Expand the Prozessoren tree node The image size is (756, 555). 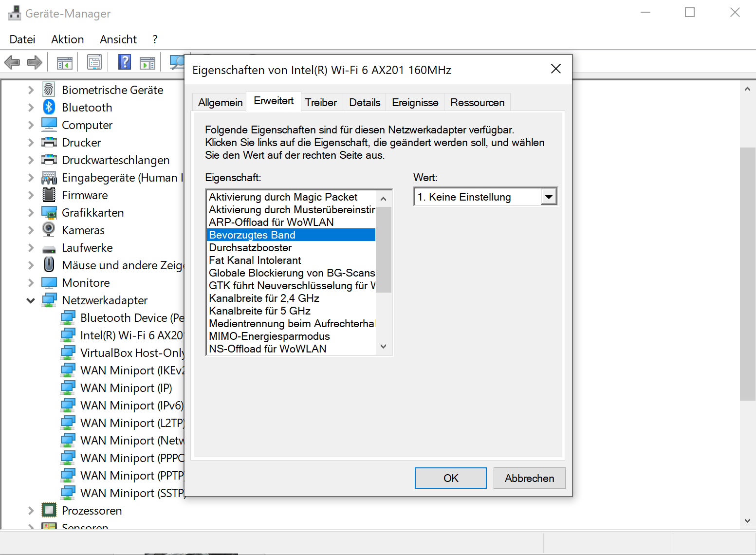pos(31,511)
